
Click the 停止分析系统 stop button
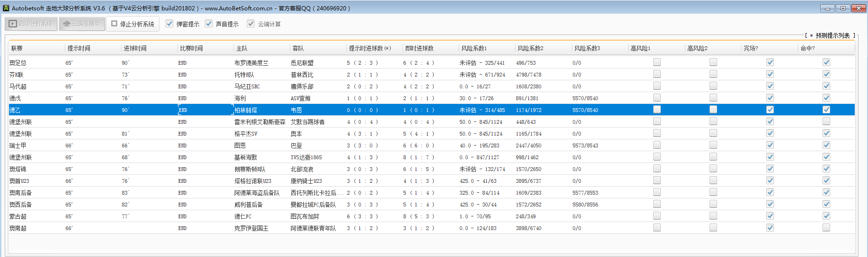[132, 24]
